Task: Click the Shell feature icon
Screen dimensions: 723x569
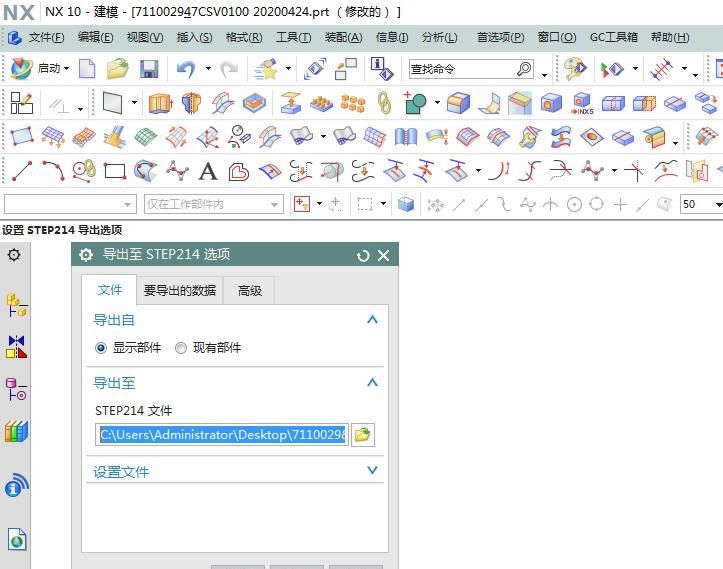Action: click(x=551, y=102)
